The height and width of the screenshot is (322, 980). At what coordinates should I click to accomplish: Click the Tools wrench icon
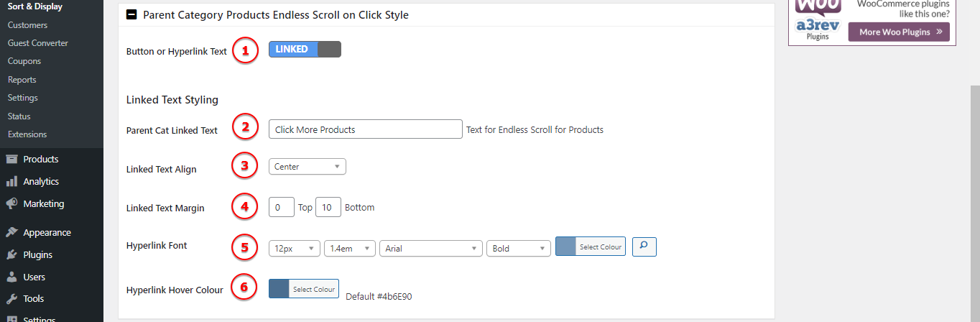(x=11, y=299)
